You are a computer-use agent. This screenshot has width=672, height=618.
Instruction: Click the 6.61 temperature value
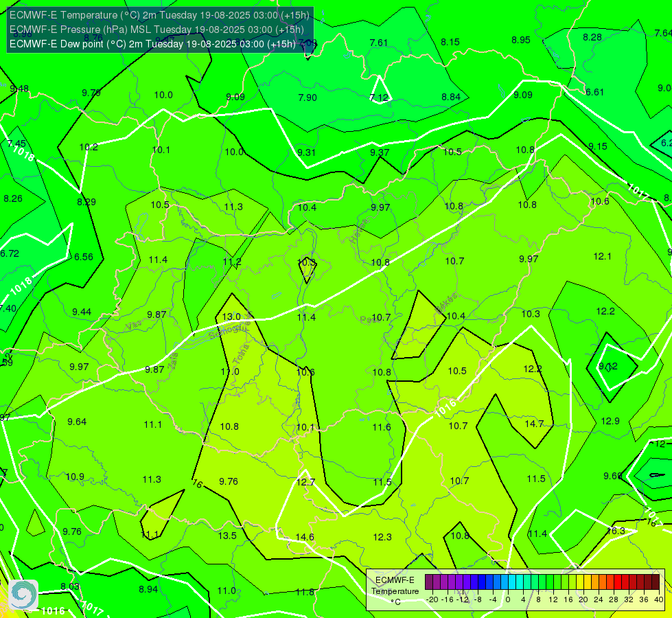click(595, 92)
